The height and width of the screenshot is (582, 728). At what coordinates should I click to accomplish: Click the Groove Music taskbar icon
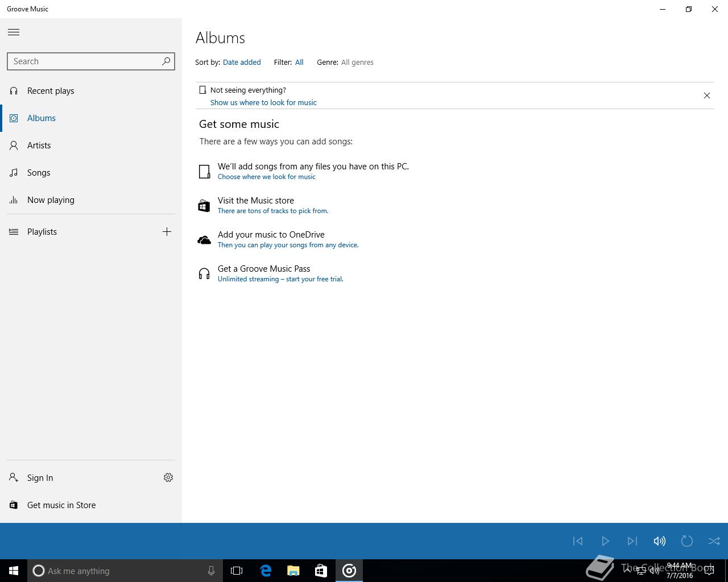pos(349,571)
